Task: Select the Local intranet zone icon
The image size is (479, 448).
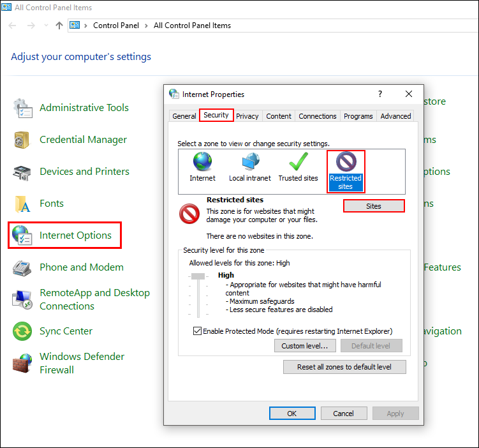Action: tap(251, 161)
